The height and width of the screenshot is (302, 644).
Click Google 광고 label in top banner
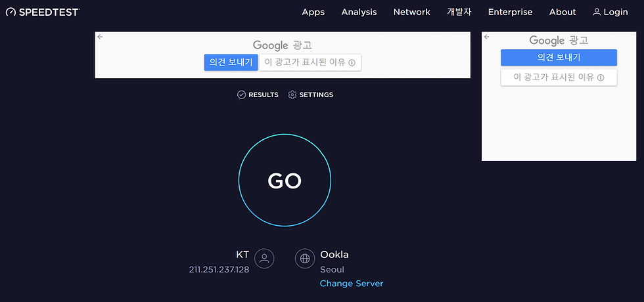[x=283, y=45]
